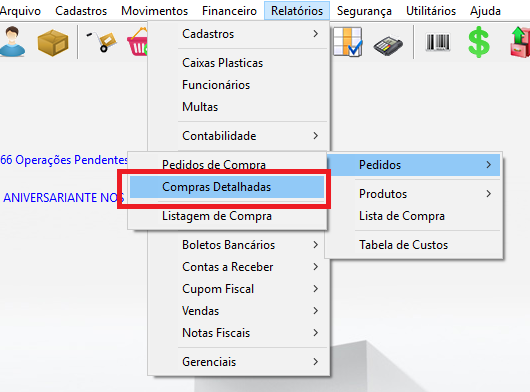
Task: Expand the Boletos Bancários submenu
Action: 238,245
